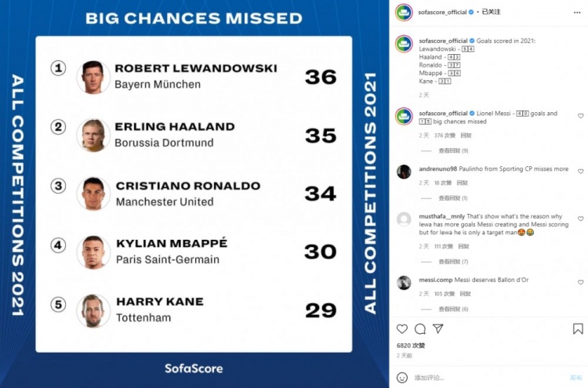Expand the 6 replies under messi.comp's comment
This screenshot has height=388, width=588.
pos(453,309)
